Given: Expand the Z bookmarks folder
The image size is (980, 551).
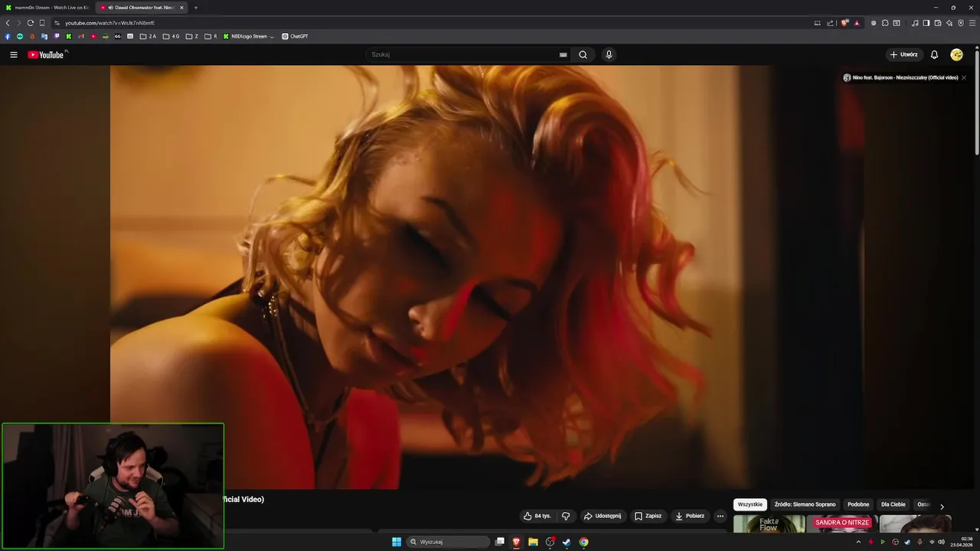Looking at the screenshot, I should [x=192, y=36].
